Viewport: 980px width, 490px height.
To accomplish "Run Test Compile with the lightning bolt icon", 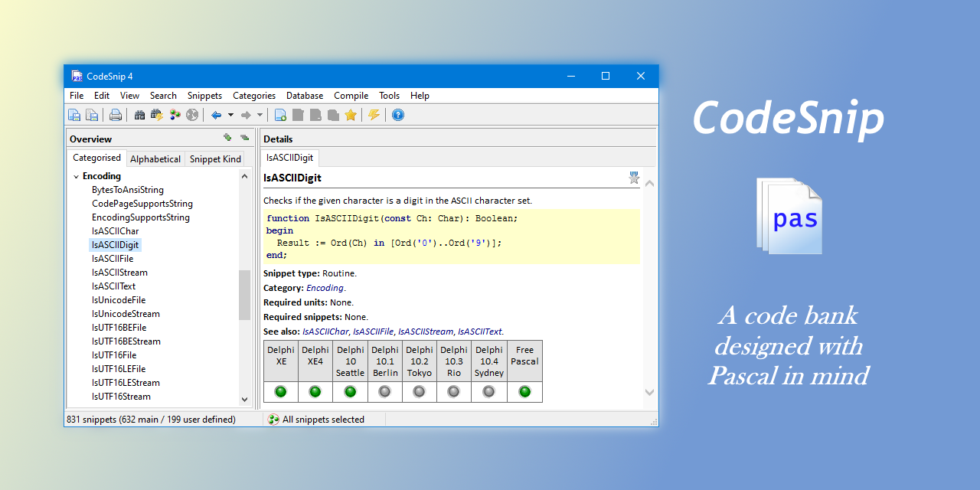I will coord(374,115).
